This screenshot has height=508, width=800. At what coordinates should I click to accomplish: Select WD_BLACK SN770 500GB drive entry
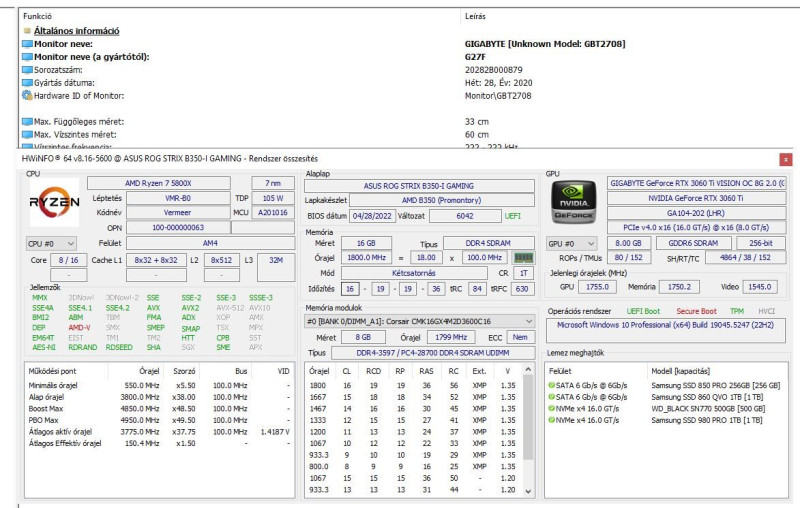click(664, 409)
